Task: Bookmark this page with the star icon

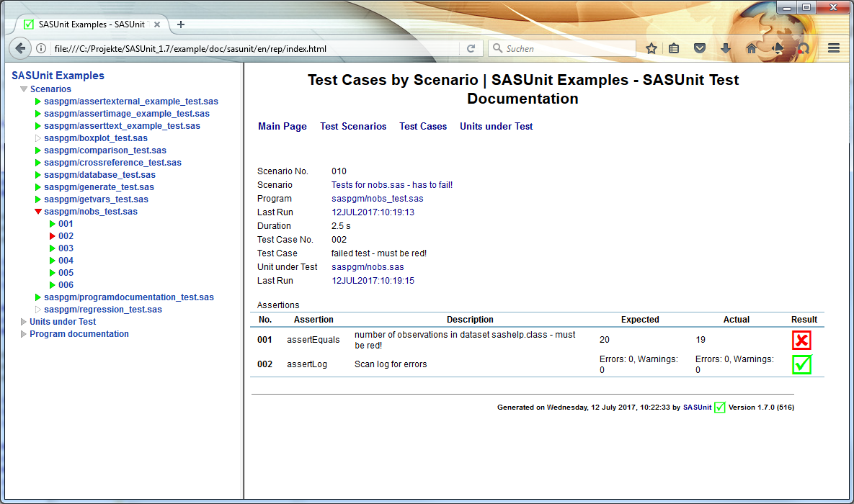Action: pos(651,48)
